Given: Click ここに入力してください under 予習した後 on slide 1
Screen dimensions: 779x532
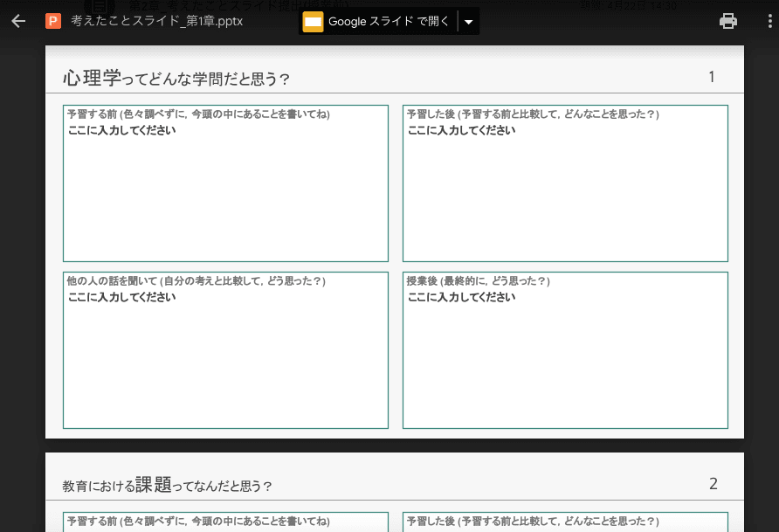Looking at the screenshot, I should click(x=461, y=131).
